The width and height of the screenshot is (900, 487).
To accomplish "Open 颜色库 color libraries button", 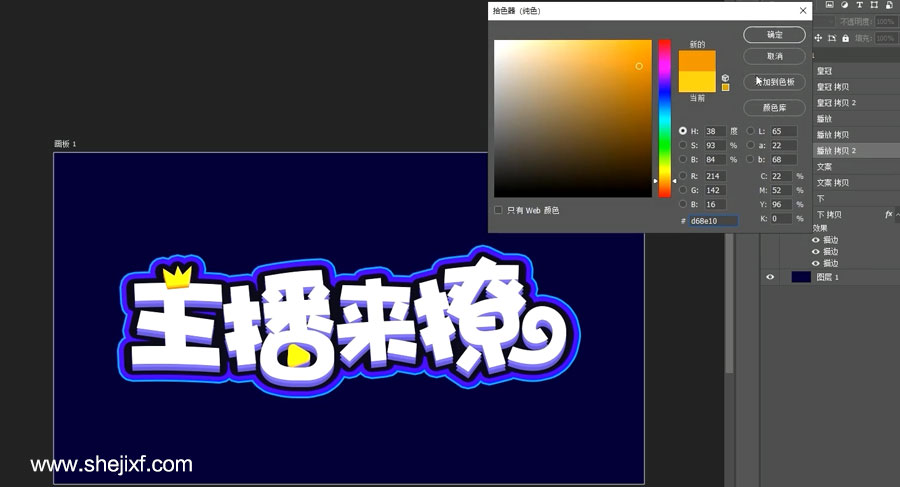I will [775, 107].
